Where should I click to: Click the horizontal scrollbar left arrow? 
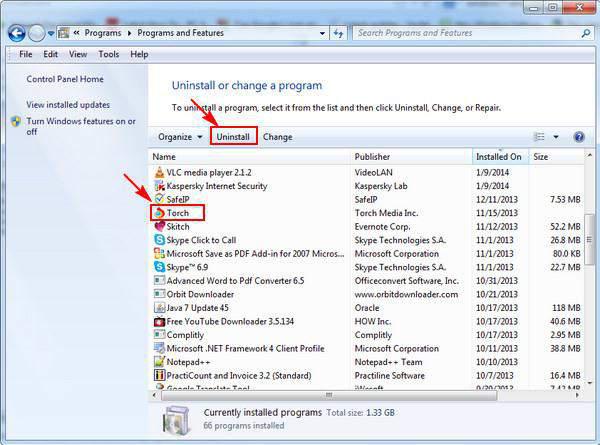tap(154, 395)
